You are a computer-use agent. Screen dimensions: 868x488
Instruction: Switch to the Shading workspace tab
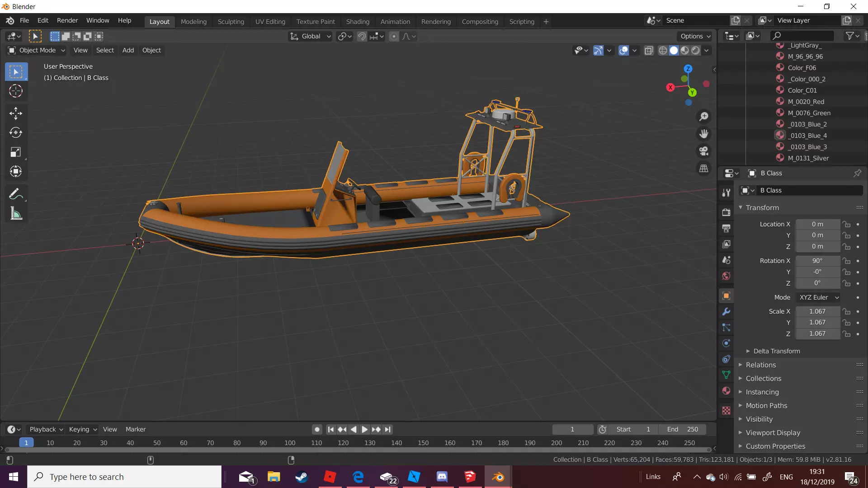tap(358, 22)
